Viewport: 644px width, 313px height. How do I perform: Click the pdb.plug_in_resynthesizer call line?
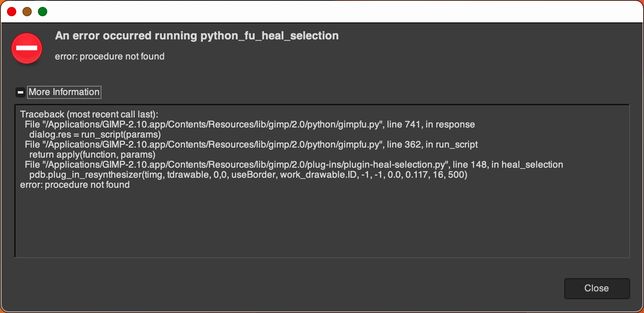coord(248,175)
